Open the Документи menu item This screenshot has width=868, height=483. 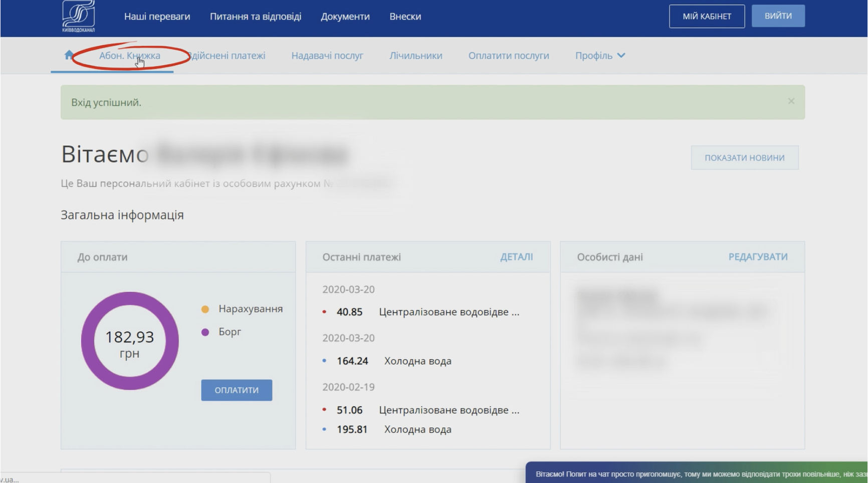tap(345, 17)
